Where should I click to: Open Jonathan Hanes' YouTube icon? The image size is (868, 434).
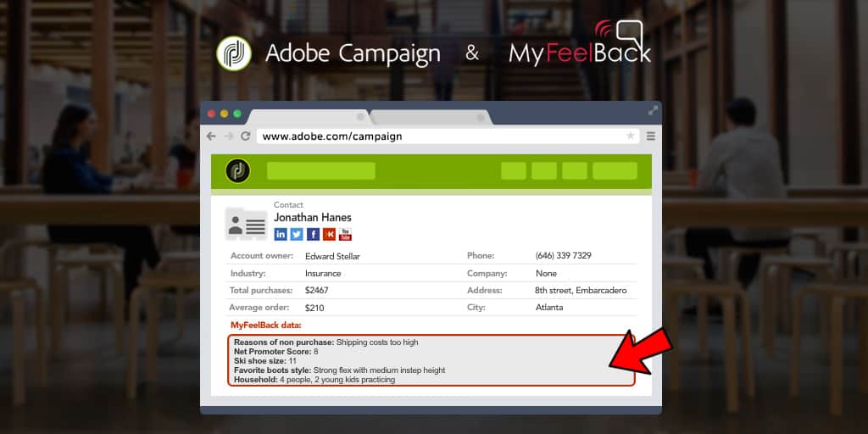(346, 234)
